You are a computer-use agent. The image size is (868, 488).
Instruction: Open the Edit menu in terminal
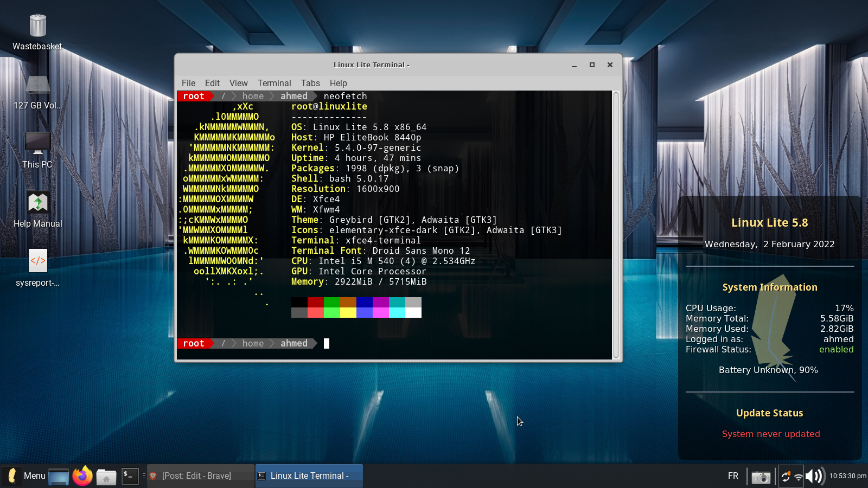click(212, 83)
